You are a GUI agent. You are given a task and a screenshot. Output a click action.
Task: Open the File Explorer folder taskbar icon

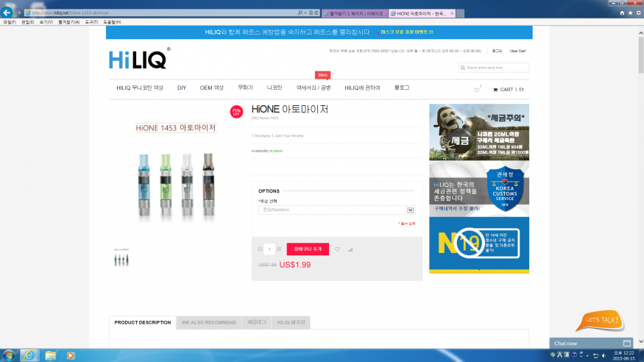pos(51,355)
